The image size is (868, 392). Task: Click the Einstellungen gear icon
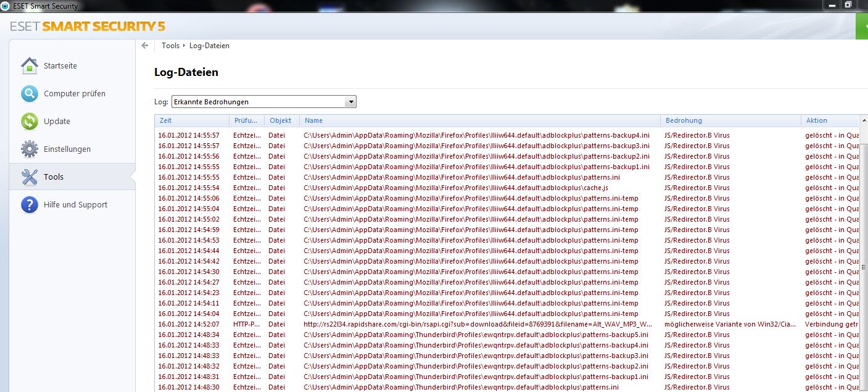[x=29, y=149]
